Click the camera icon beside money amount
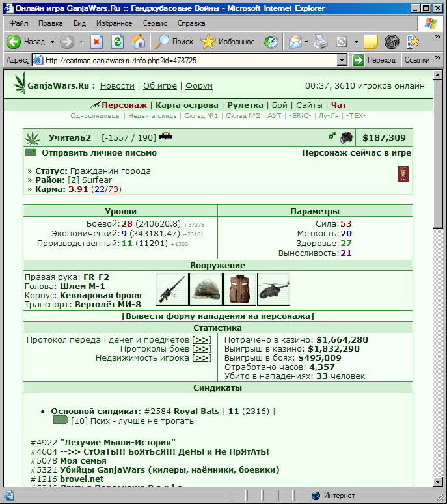 pyautogui.click(x=346, y=137)
